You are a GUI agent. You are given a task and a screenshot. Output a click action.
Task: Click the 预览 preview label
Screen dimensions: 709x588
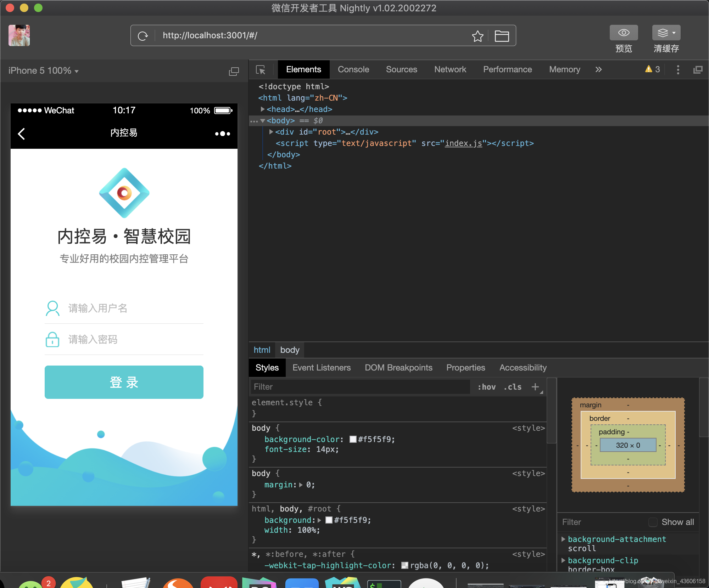(624, 49)
